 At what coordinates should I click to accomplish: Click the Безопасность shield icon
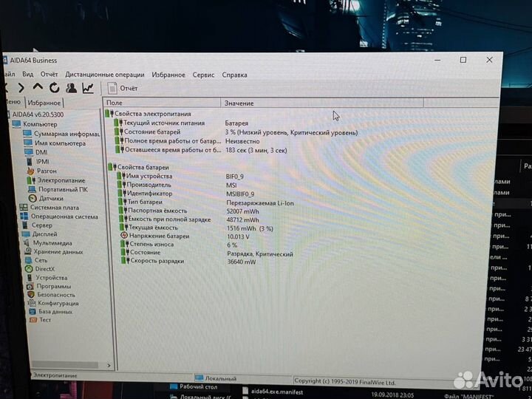[31, 295]
